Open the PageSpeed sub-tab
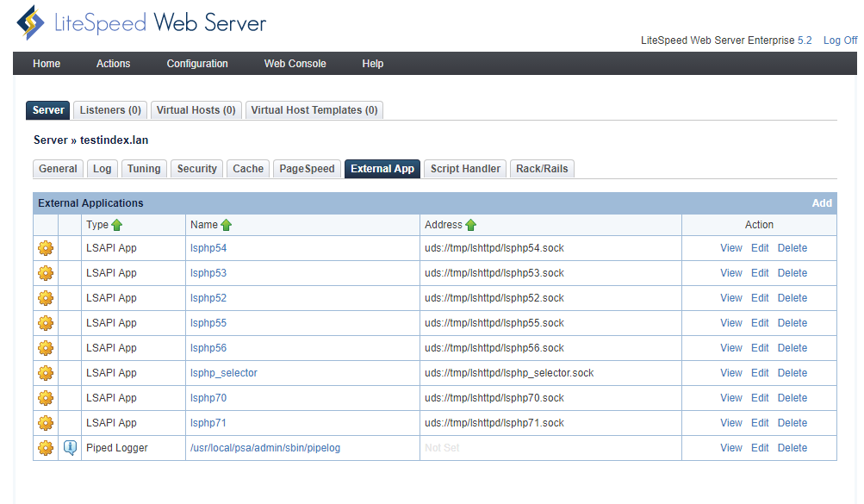The width and height of the screenshot is (864, 504). pyautogui.click(x=307, y=169)
